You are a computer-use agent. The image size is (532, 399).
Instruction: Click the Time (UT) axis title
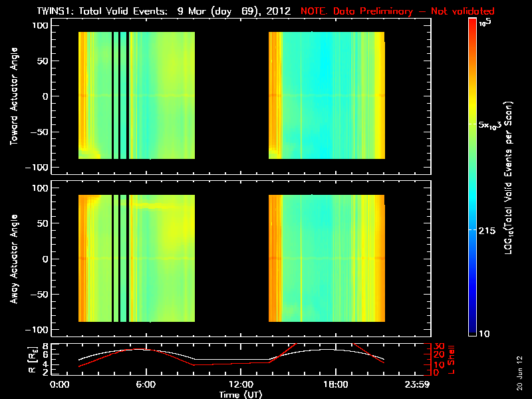coord(241,394)
